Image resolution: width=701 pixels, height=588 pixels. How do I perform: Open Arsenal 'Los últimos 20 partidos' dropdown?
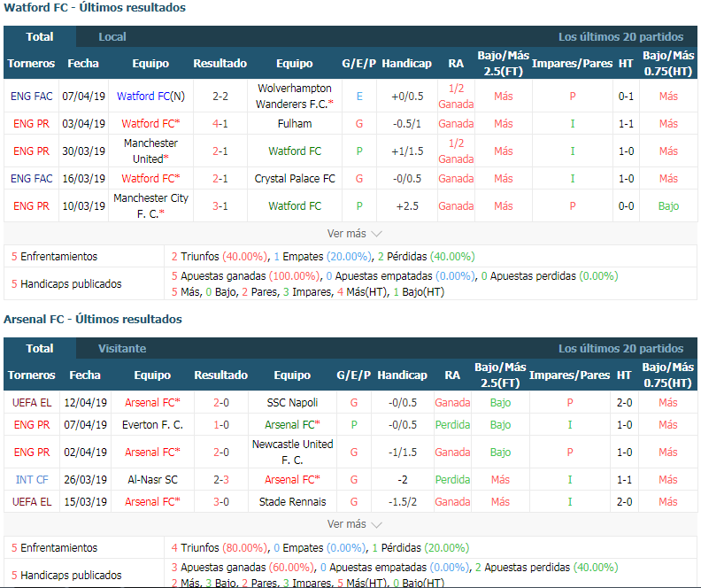620,348
